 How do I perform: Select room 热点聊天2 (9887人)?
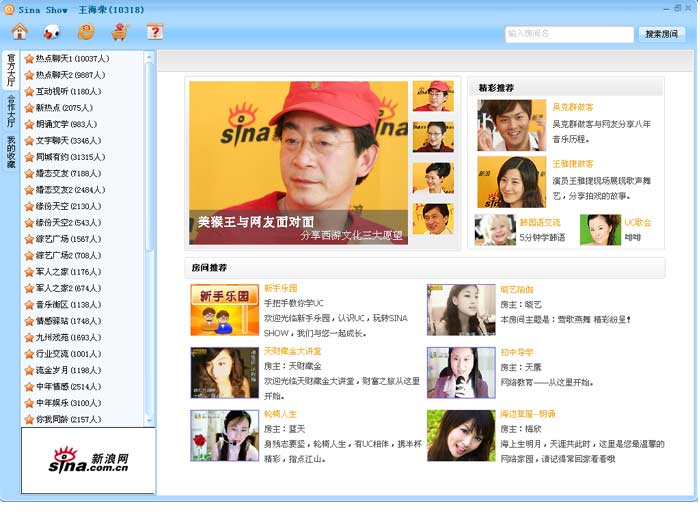(x=70, y=75)
